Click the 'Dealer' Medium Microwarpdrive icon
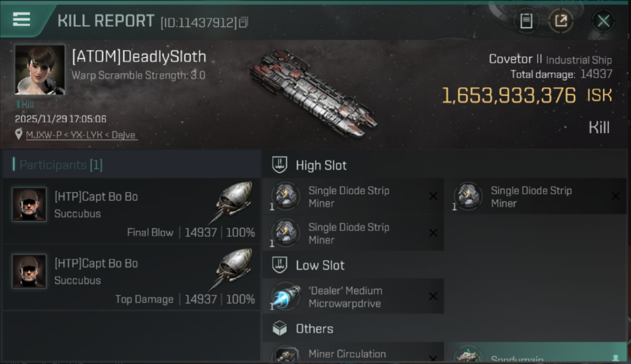The image size is (631, 364). (285, 296)
